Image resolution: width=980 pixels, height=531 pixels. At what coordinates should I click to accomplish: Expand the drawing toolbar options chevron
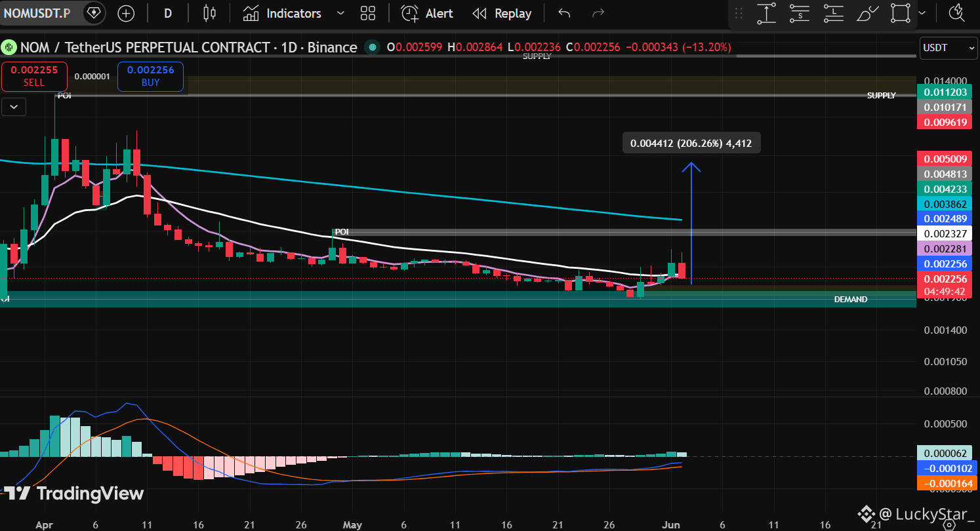coord(922,13)
